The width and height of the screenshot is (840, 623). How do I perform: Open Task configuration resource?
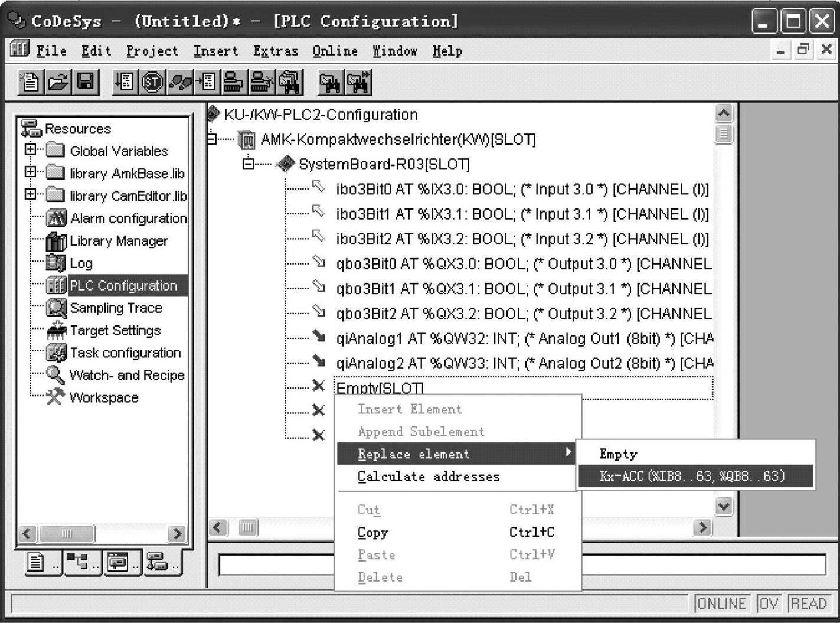click(x=125, y=353)
